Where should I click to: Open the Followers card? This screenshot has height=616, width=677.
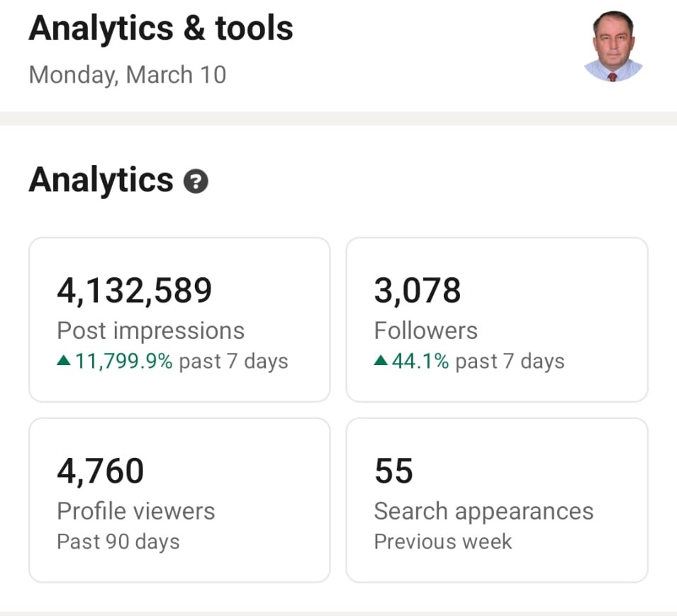tap(497, 320)
